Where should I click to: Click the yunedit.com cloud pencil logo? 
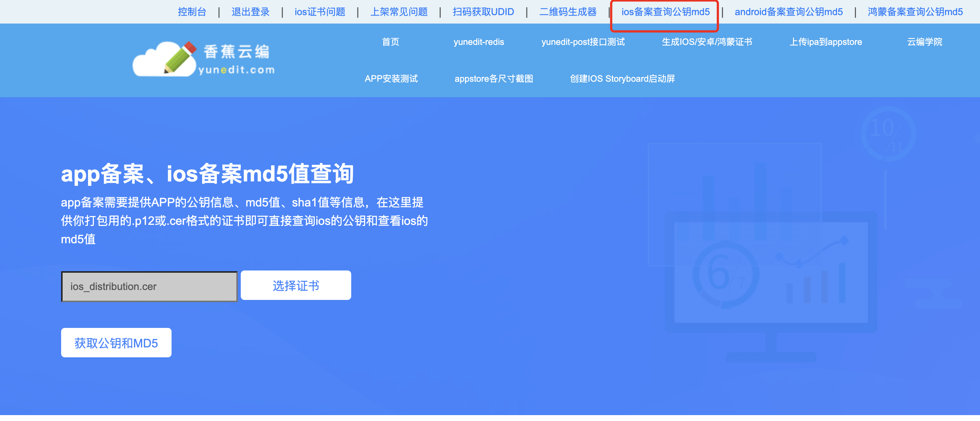point(204,59)
